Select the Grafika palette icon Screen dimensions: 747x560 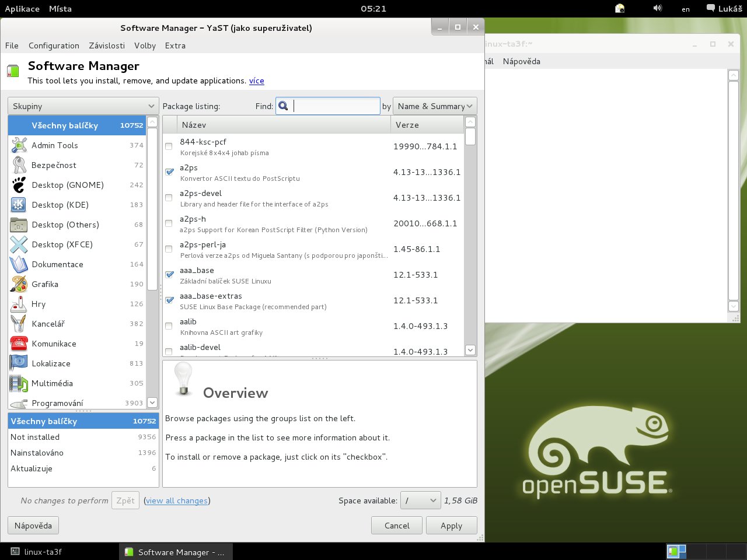(x=19, y=284)
